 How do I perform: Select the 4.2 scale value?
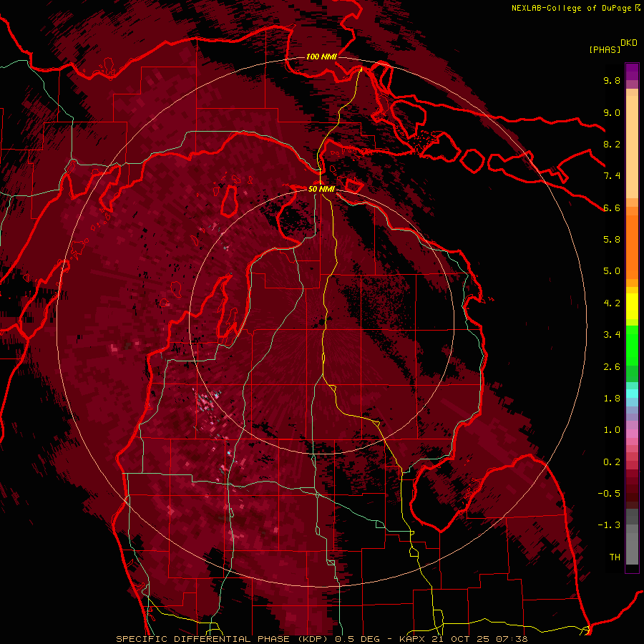(612, 303)
